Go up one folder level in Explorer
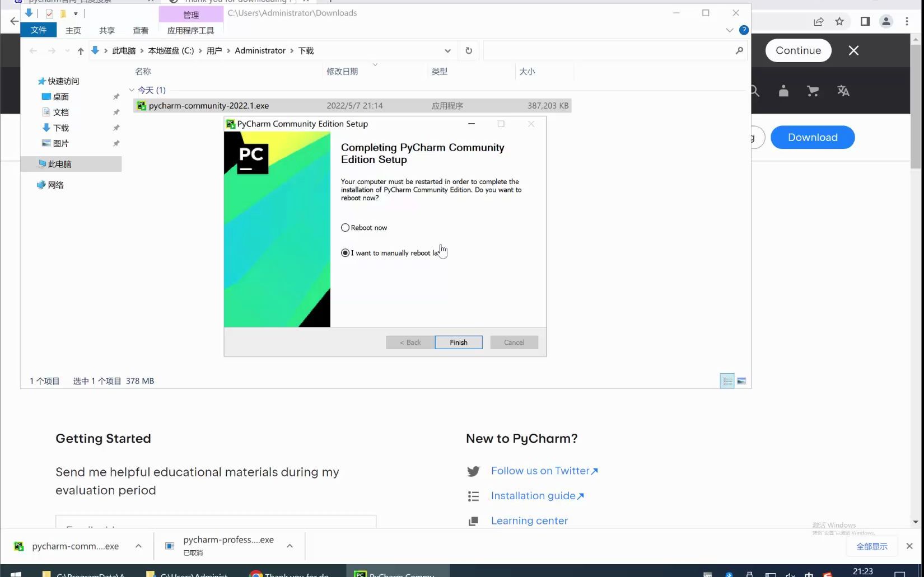The width and height of the screenshot is (924, 577). [x=81, y=51]
